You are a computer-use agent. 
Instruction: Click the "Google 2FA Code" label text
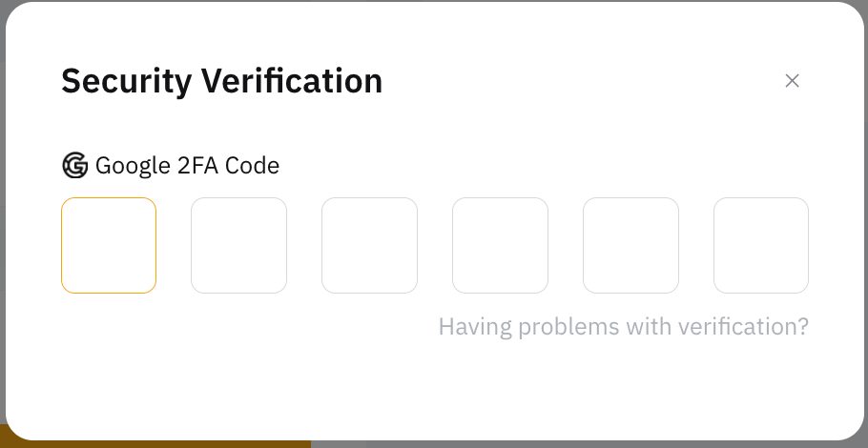pos(187,166)
